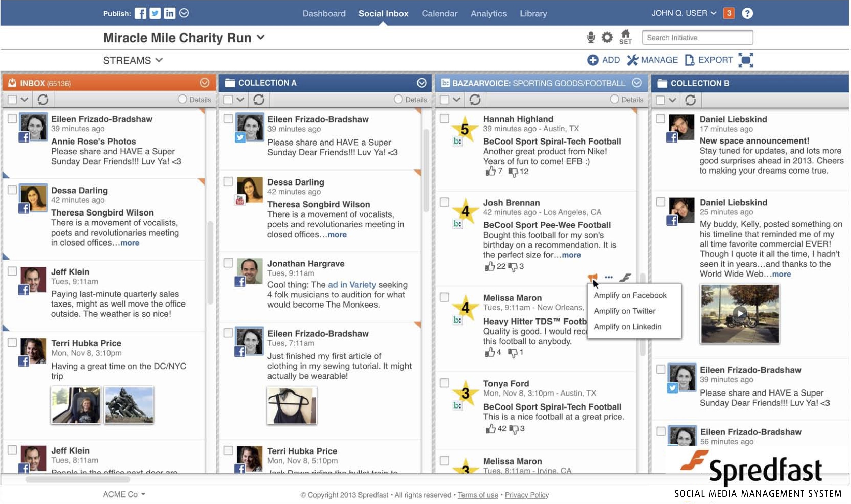Check Jeff Klein's Tues 9:11am post
Viewport: 851px width, 504px height.
(x=12, y=271)
